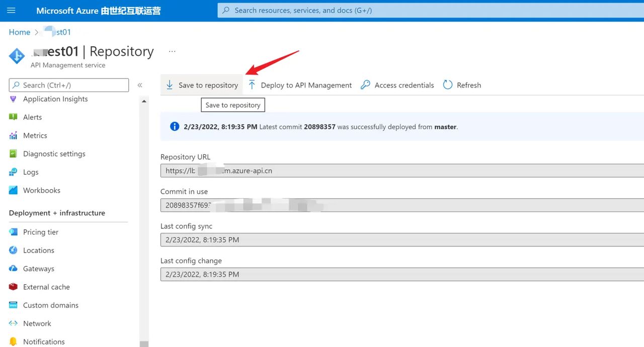Click the Gateways cloud icon
This screenshot has width=644, height=347.
coord(14,269)
